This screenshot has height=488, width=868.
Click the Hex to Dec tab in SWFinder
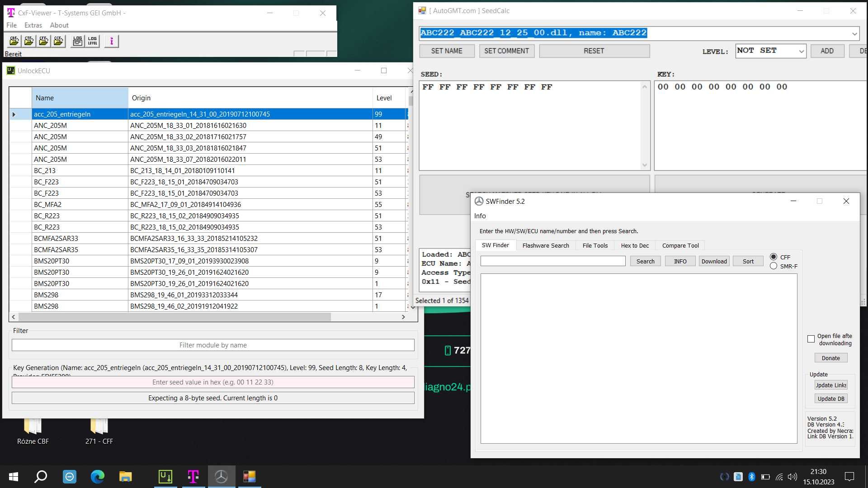point(635,245)
